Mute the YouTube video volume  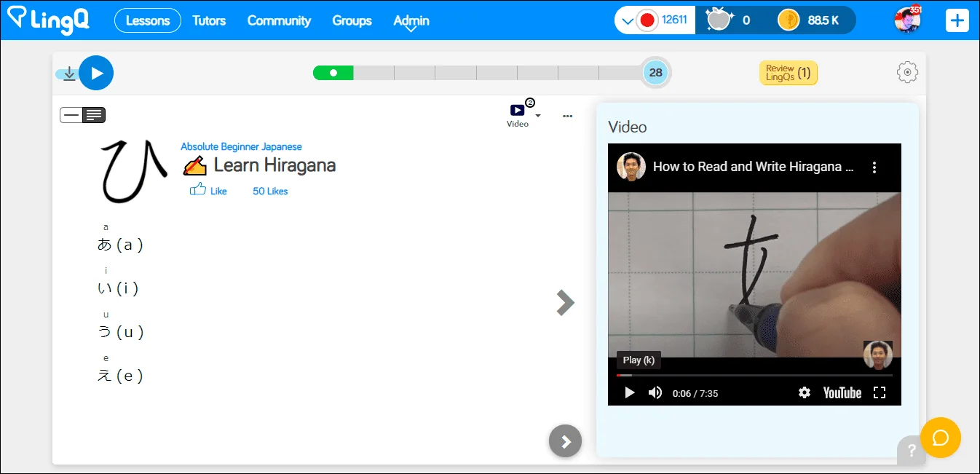(655, 392)
